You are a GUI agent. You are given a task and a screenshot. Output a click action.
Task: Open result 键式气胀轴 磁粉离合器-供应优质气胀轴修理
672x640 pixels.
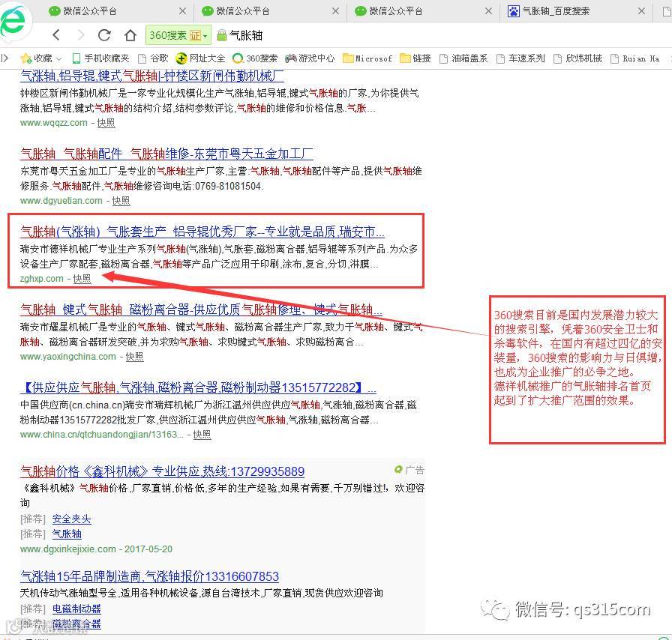coord(202,310)
